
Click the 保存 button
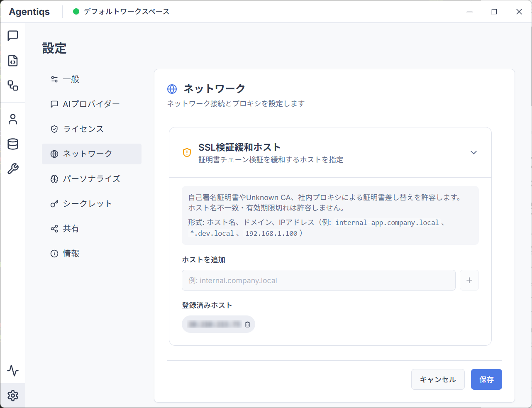pyautogui.click(x=486, y=379)
